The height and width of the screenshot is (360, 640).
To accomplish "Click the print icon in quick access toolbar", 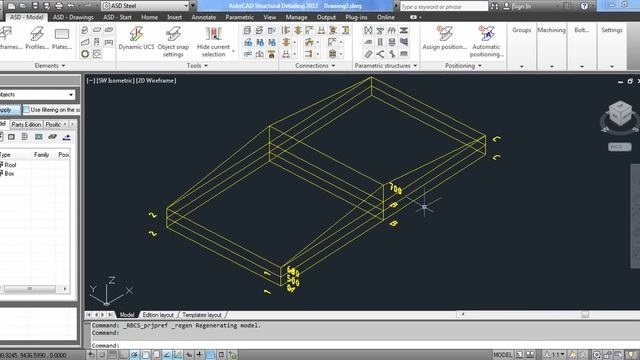I will (59, 6).
